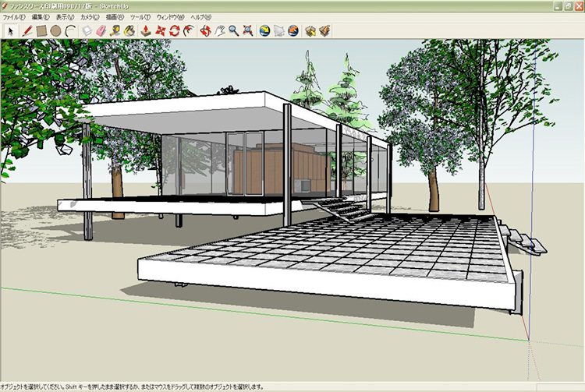Open the ウィンドウ (Window) menu
This screenshot has height=392, width=585.
click(170, 16)
